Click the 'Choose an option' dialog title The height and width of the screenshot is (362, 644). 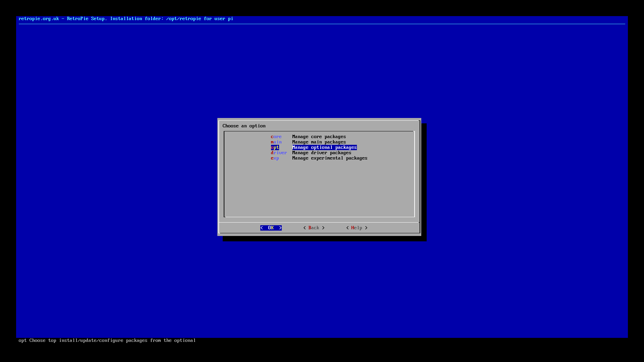[244, 126]
